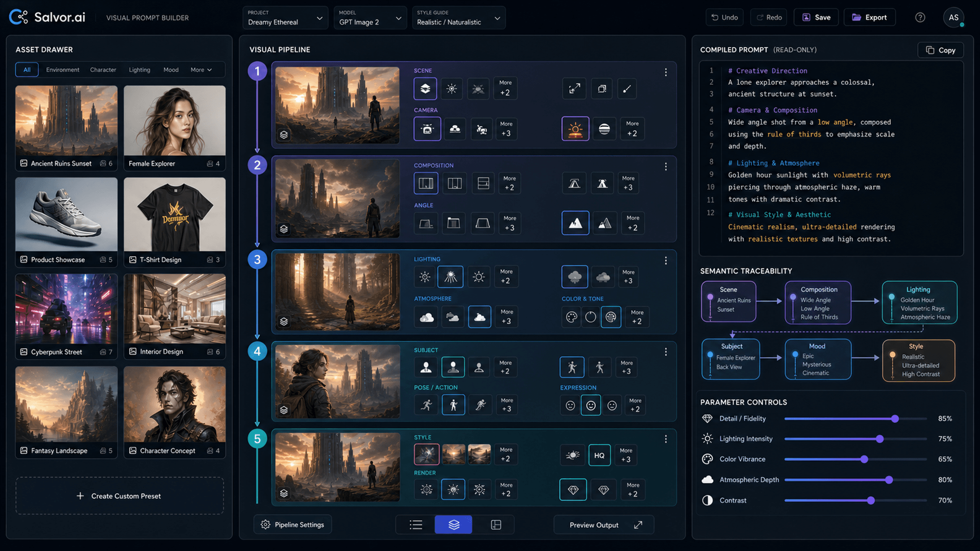
Task: Expand the More dropdown in Asset Drawer filters
Action: (x=201, y=70)
